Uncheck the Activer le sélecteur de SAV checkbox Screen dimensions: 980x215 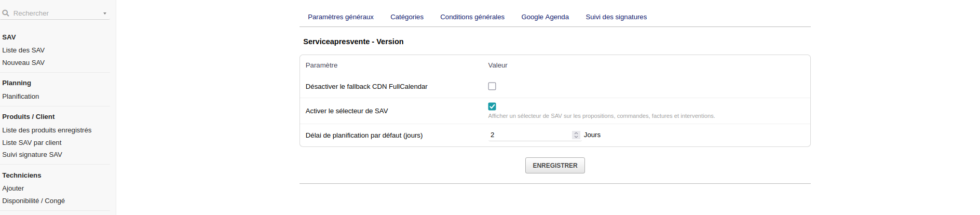(x=492, y=106)
